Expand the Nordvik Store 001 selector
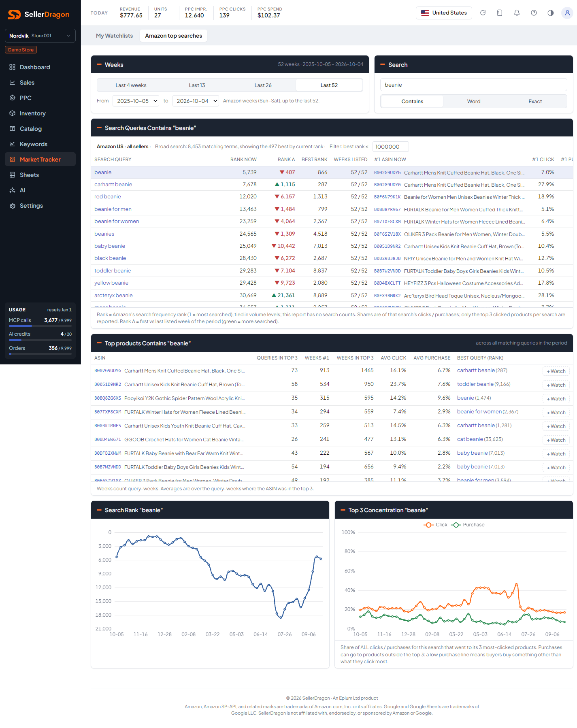577x728 pixels. tap(40, 36)
